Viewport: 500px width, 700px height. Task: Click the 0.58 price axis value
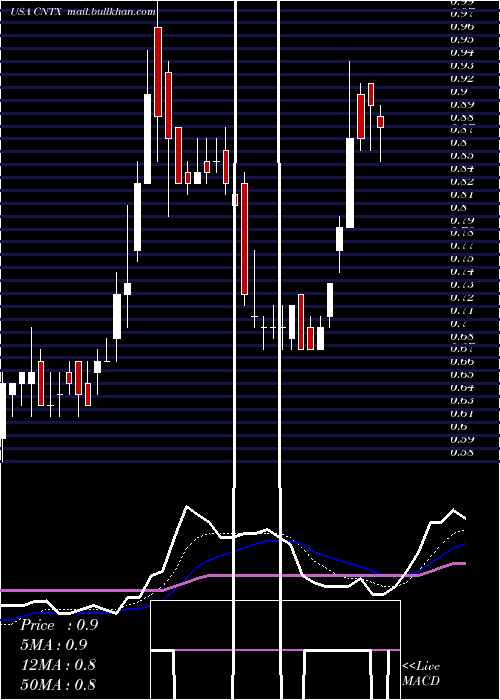[461, 453]
